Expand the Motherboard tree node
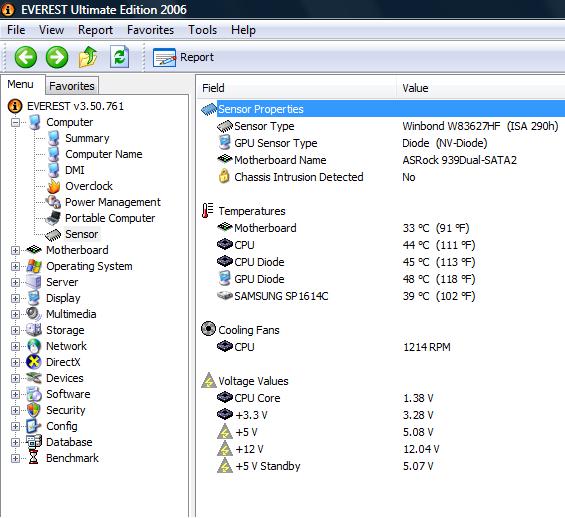Viewport: 565px width, 518px height. (15, 250)
